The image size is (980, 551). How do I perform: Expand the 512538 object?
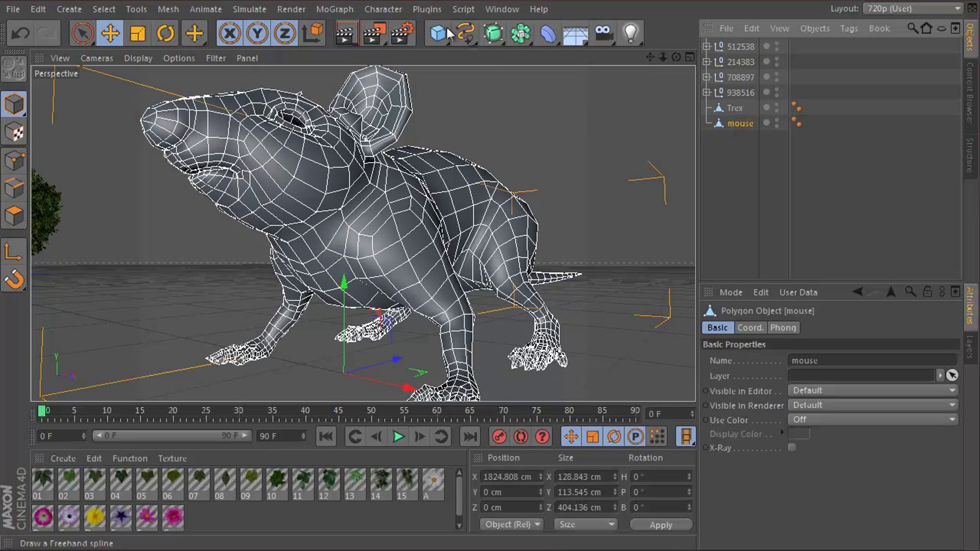point(706,47)
